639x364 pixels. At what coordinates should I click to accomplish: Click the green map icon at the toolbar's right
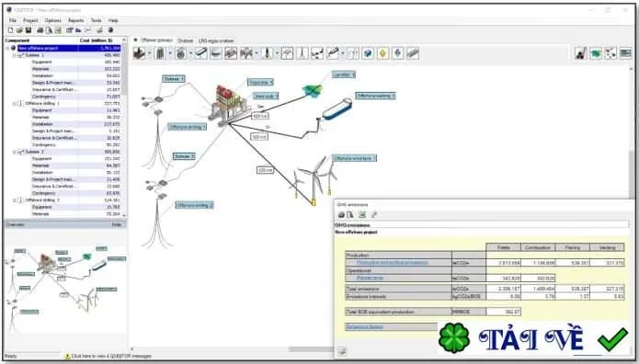click(596, 53)
